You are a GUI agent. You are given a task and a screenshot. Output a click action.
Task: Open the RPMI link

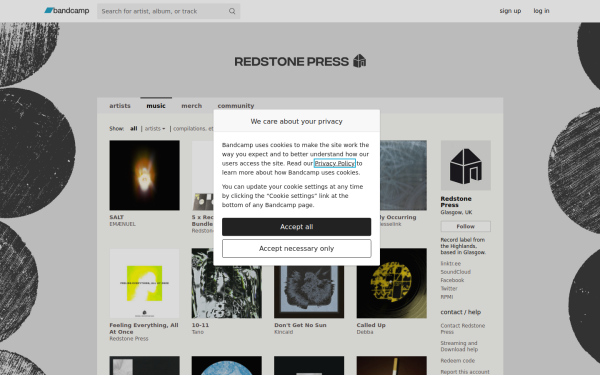coord(447,297)
